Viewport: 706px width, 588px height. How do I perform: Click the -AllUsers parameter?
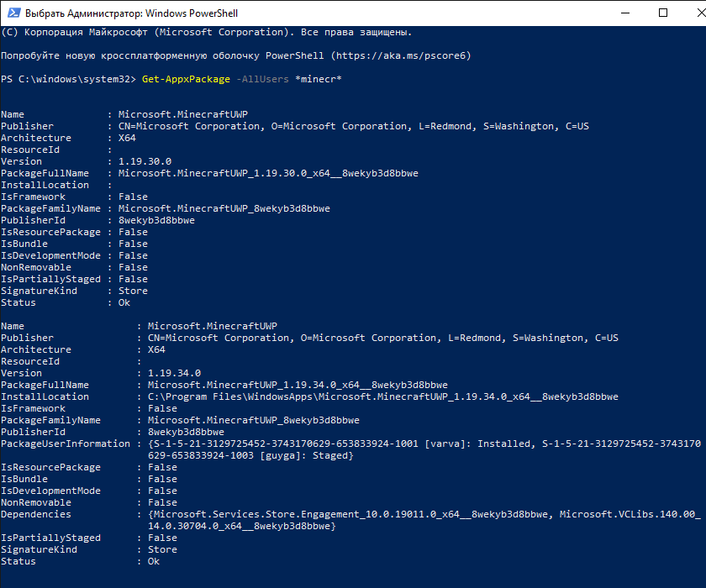[262, 79]
